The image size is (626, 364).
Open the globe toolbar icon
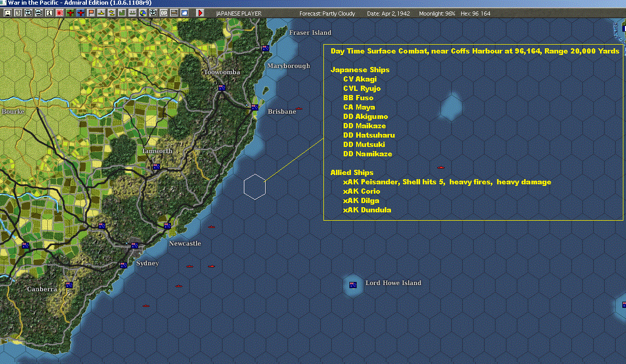click(x=143, y=12)
